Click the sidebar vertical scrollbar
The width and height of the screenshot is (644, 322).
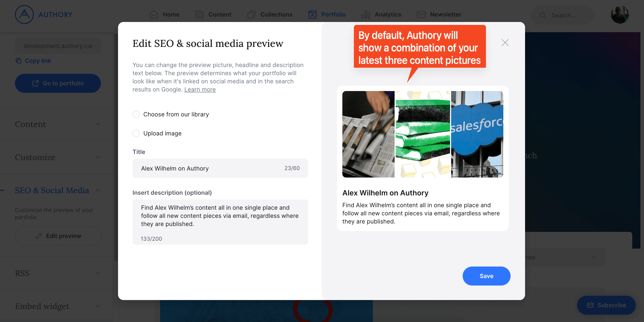pyautogui.click(x=116, y=148)
